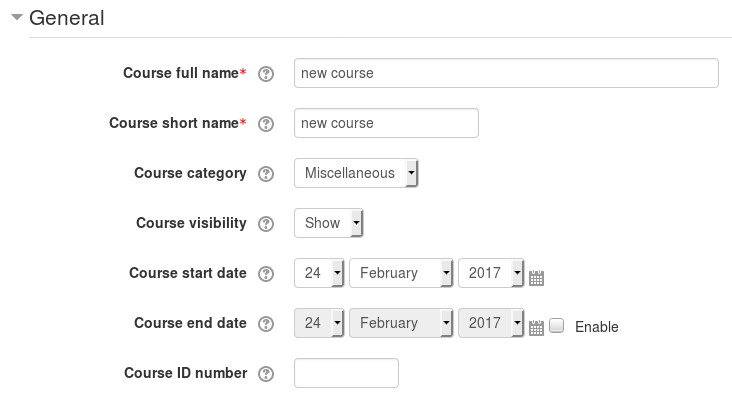Enable the course end date checkbox
This screenshot has width=732, height=395.
coord(556,325)
